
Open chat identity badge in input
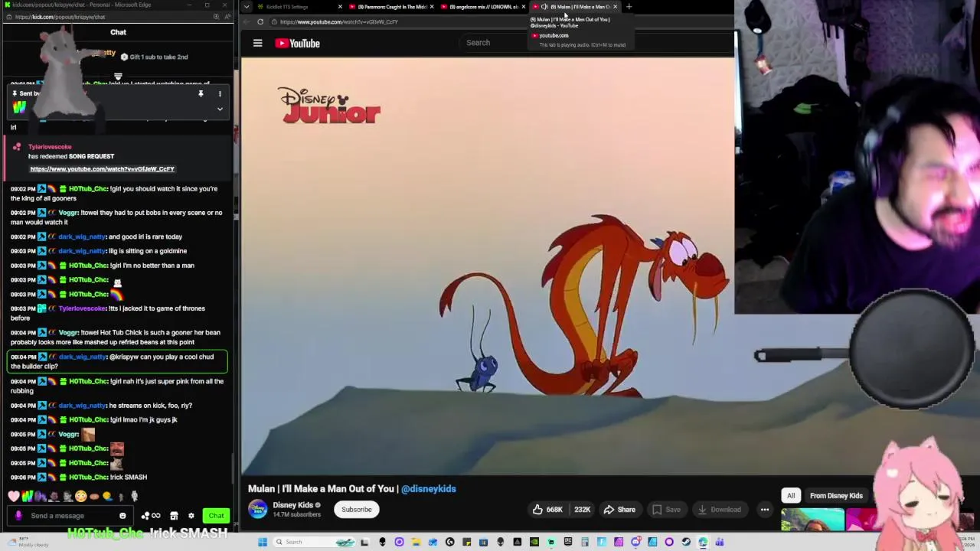[19, 516]
